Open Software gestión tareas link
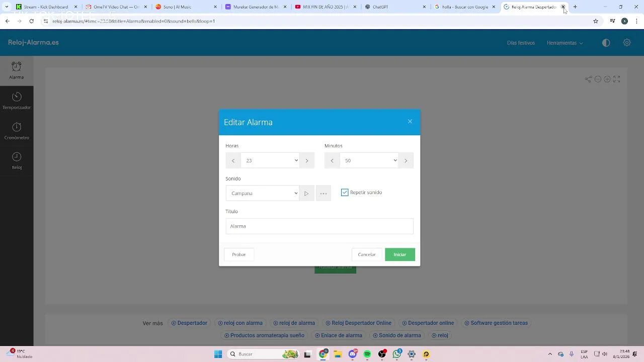Viewport: 644px width, 362px height. click(496, 323)
